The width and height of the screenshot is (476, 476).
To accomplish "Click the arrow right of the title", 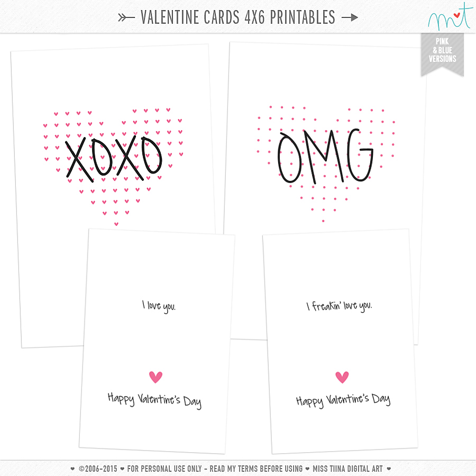I will [x=350, y=17].
